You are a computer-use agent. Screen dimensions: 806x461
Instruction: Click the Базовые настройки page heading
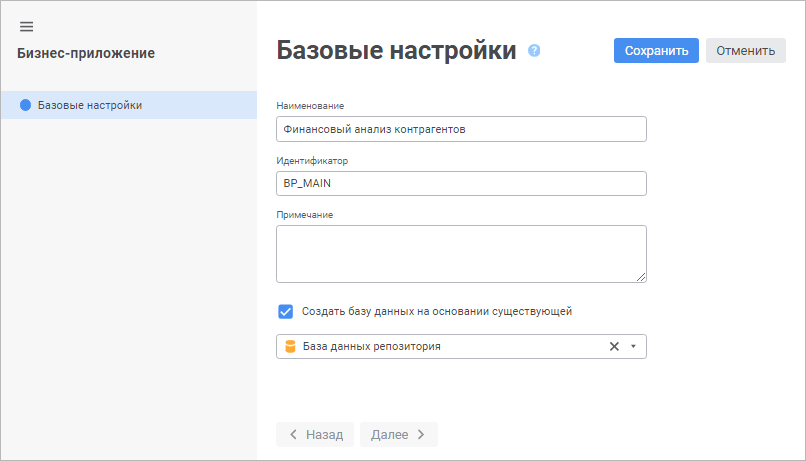pyautogui.click(x=396, y=51)
